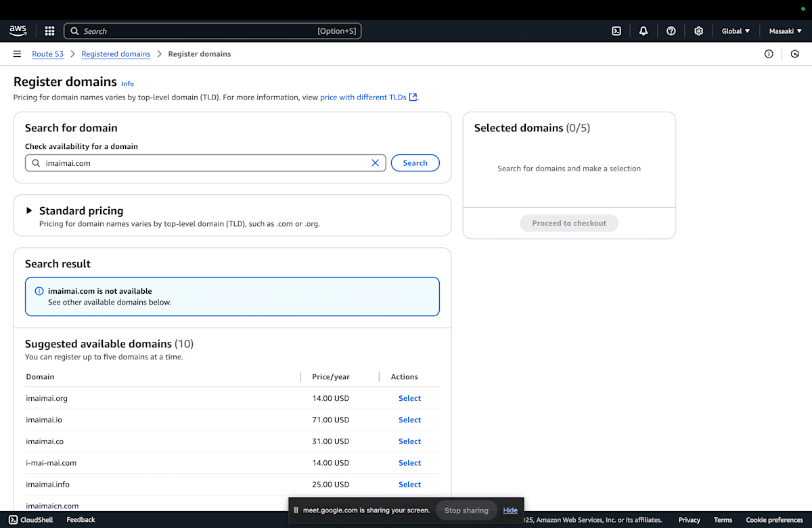Click the info icon in not-available alert
812x528 pixels.
pyautogui.click(x=39, y=291)
